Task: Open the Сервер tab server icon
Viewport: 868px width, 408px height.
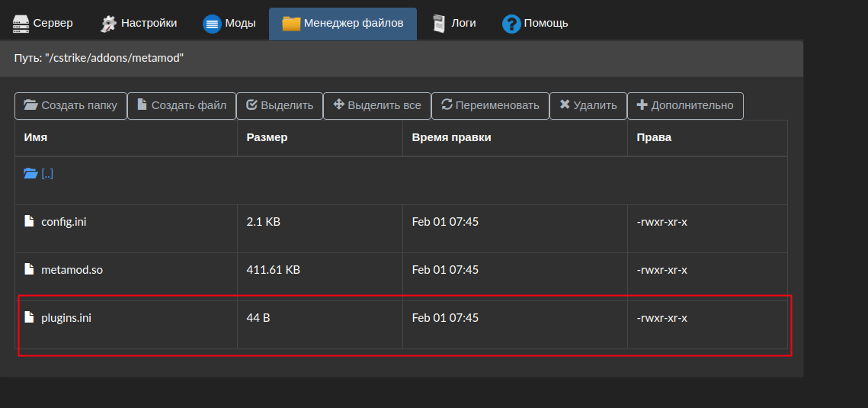Action: tap(21, 24)
